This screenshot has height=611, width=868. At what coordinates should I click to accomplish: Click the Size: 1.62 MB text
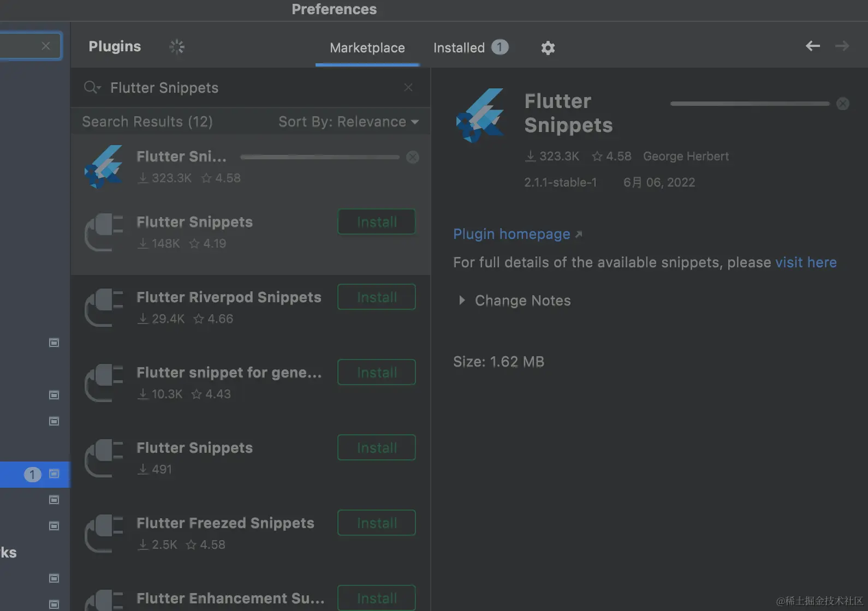click(499, 362)
